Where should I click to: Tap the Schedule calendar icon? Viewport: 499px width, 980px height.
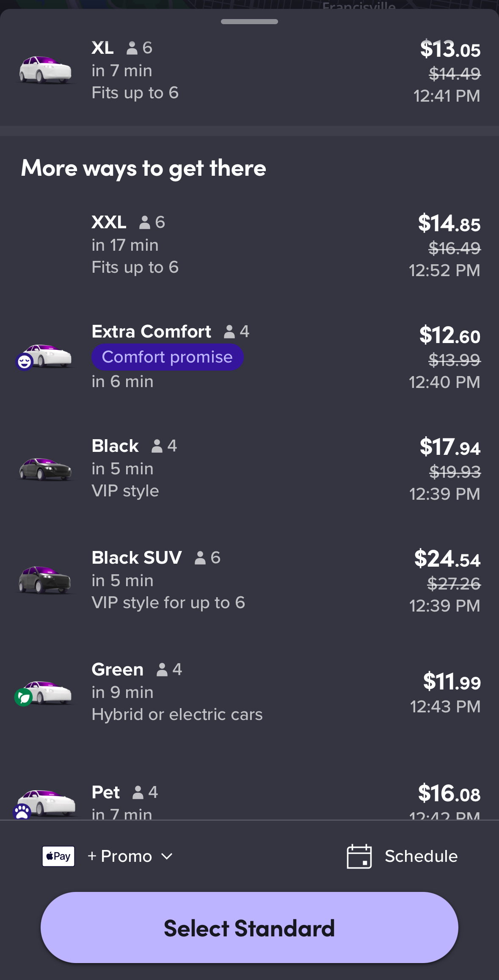click(x=359, y=856)
